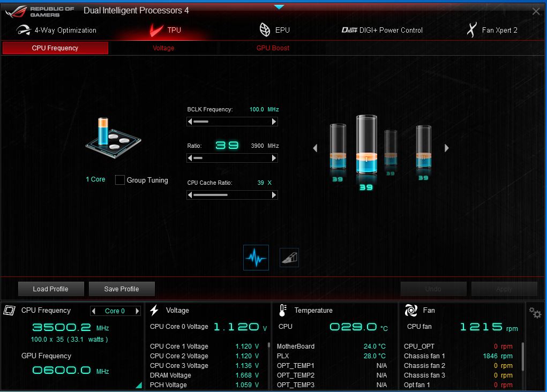Click the CPU_OPT fan row

click(x=459, y=346)
